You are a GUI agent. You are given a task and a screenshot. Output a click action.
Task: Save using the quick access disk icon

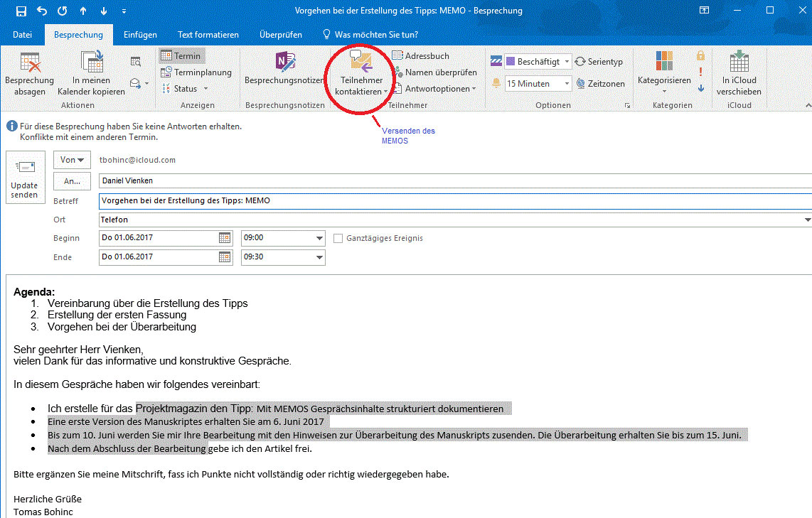21,11
